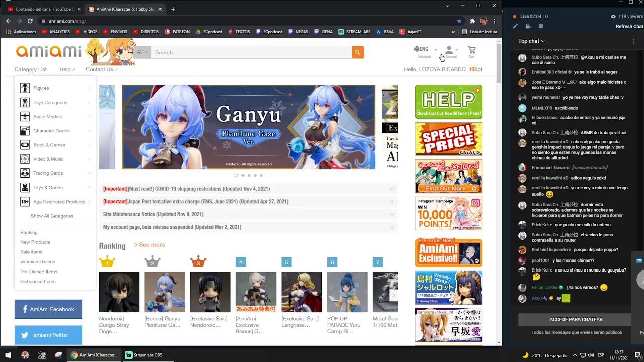Click the browser back arrow
The image size is (644, 362).
click(8, 21)
